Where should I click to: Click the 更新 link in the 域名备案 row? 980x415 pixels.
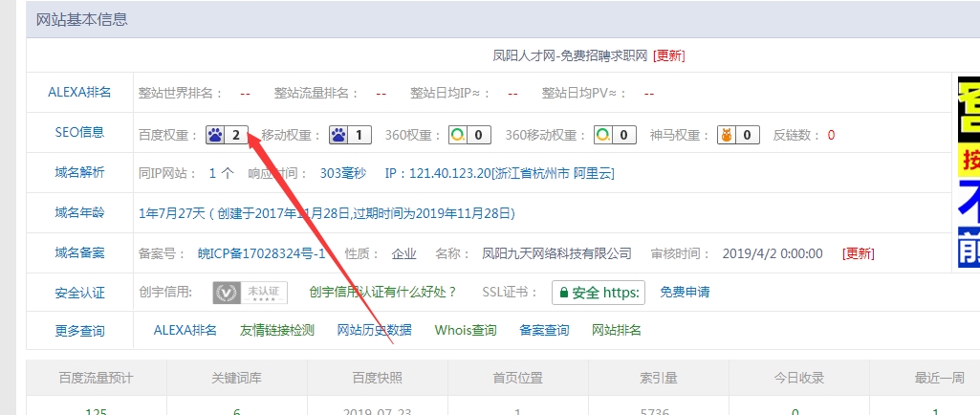click(x=859, y=253)
